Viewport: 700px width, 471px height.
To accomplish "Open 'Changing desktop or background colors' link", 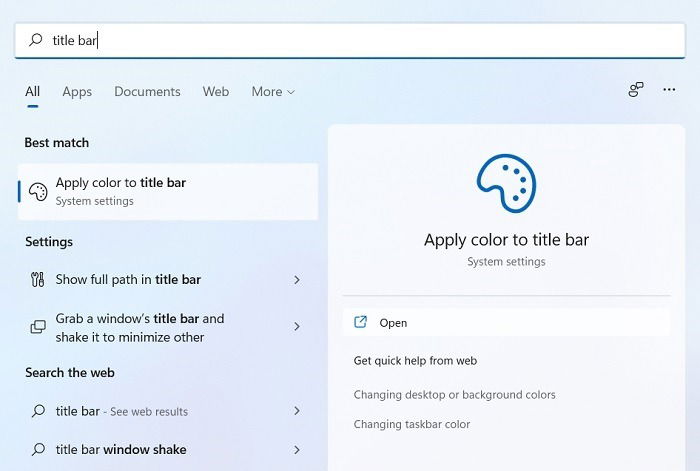I will pyautogui.click(x=454, y=395).
